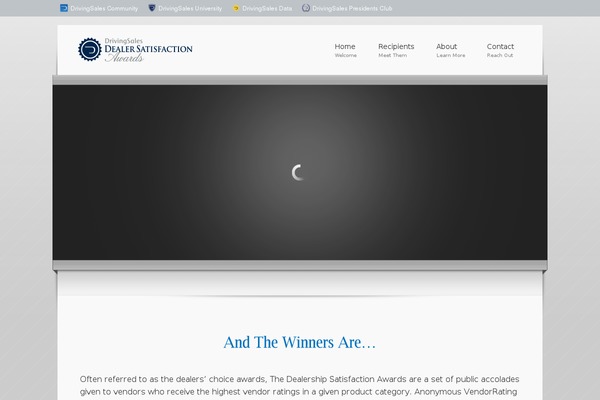Click the Dealer Satisfaction Awards badge logo
Viewport: 600px width, 400px height.
(x=90, y=49)
